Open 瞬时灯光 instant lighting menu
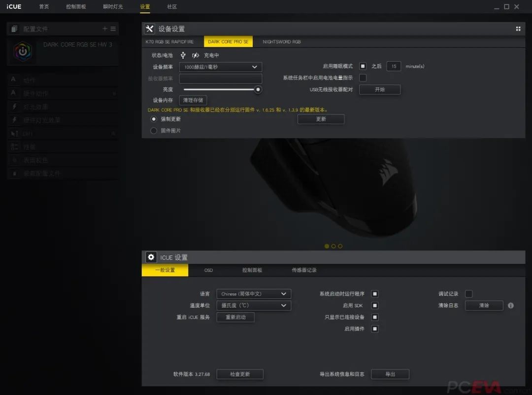Image resolution: width=532 pixels, height=395 pixels. [113, 6]
